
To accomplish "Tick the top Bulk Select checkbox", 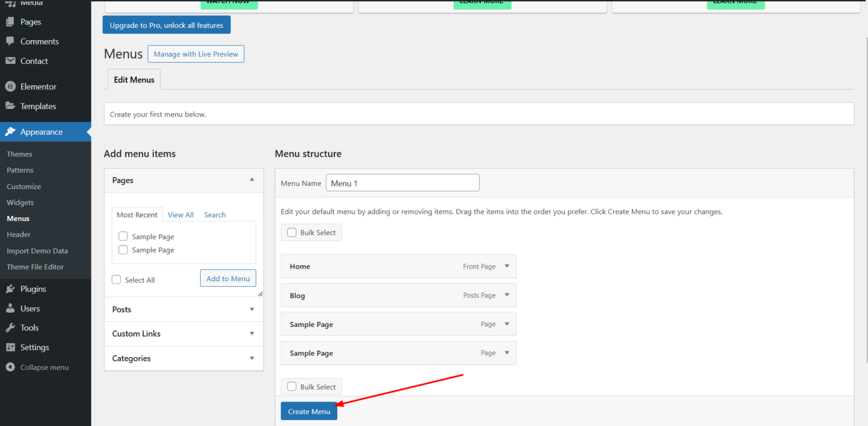I will click(x=292, y=233).
